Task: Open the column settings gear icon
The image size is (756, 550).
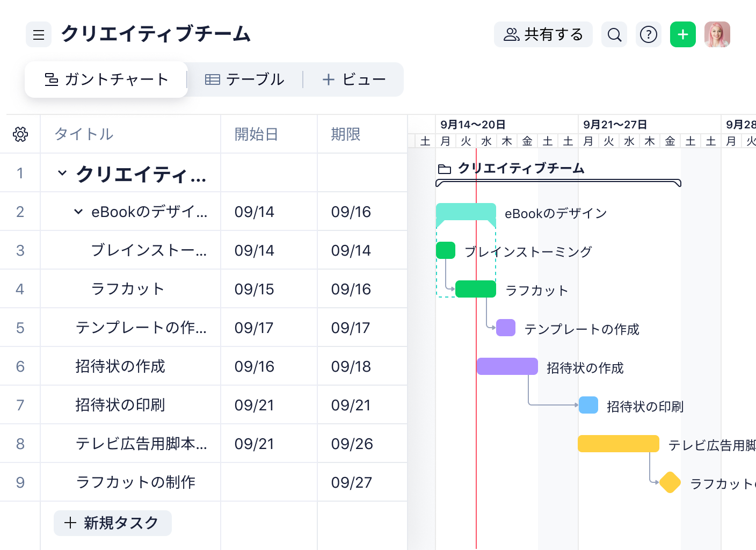Action: tap(20, 134)
